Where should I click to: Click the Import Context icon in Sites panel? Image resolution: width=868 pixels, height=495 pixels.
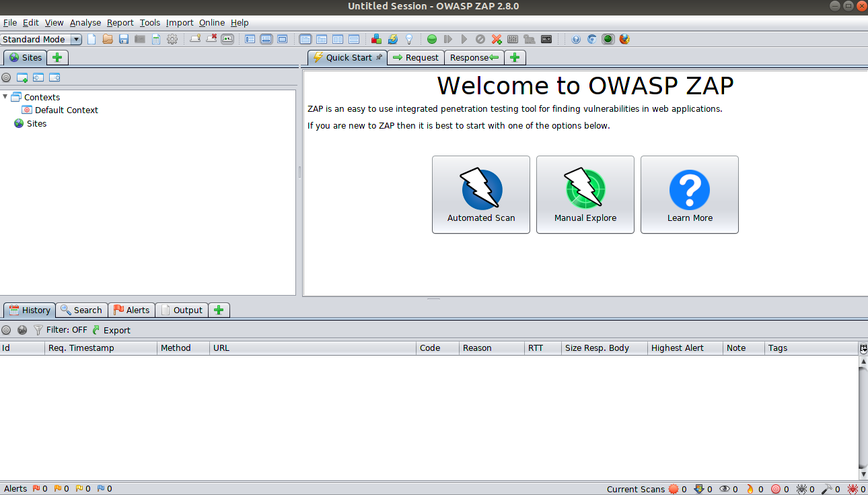point(38,77)
